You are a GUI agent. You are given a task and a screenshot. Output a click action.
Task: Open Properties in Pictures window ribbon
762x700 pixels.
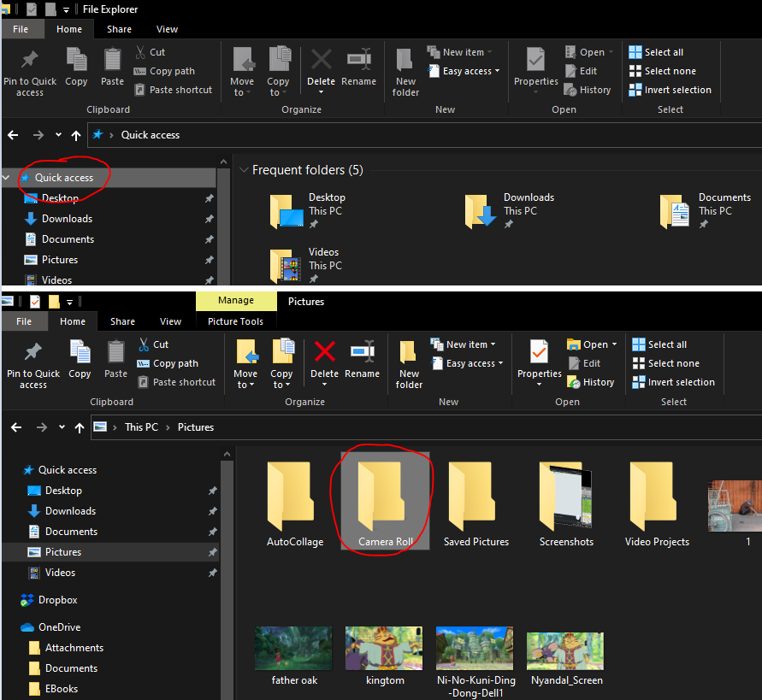540,362
